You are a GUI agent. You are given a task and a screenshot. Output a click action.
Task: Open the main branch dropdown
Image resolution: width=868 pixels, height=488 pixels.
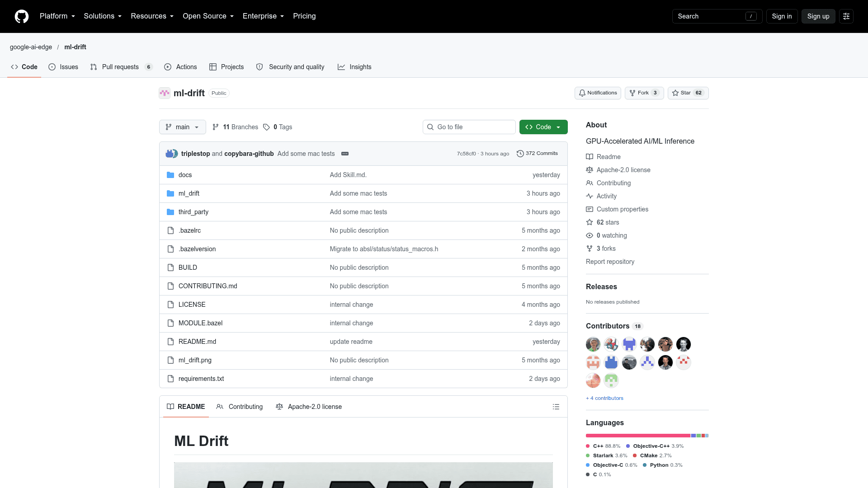tap(183, 127)
